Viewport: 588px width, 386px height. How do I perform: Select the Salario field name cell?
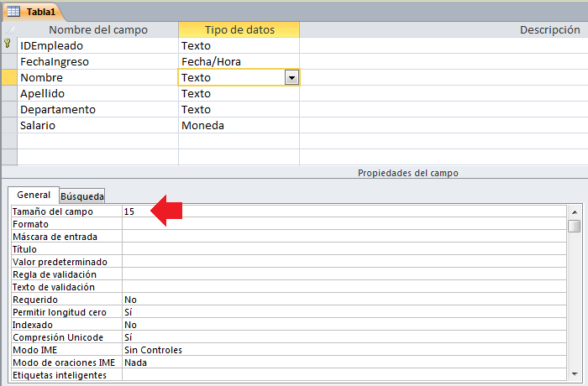(x=98, y=125)
